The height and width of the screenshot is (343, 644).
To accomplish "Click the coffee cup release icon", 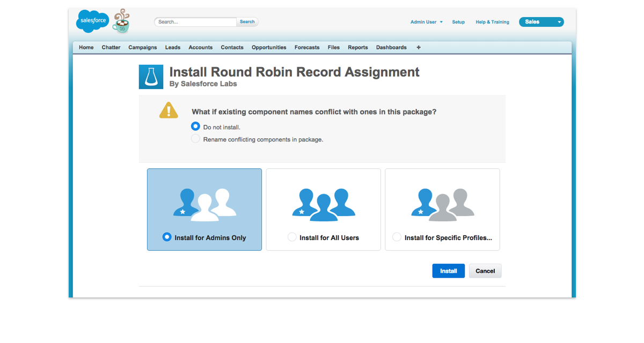I will tap(121, 21).
